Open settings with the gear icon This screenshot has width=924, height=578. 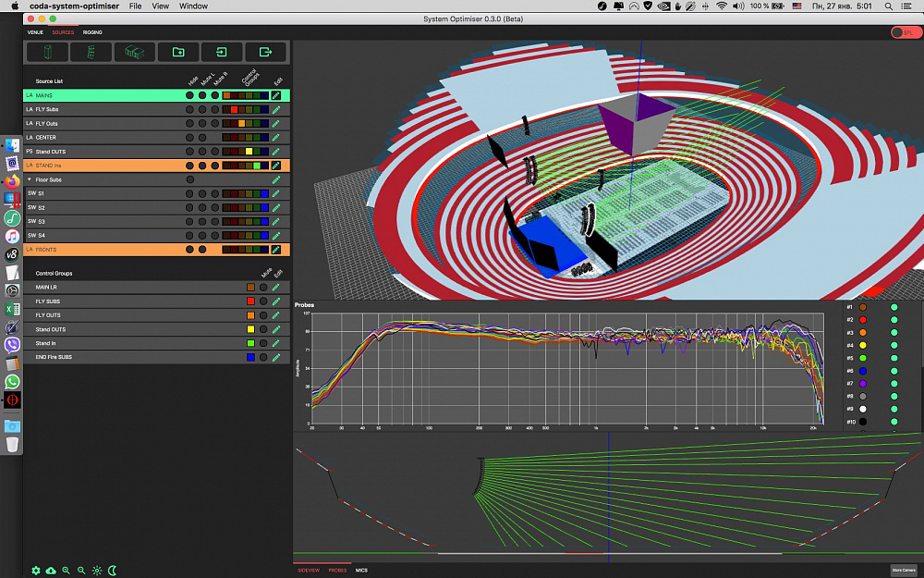coord(36,571)
